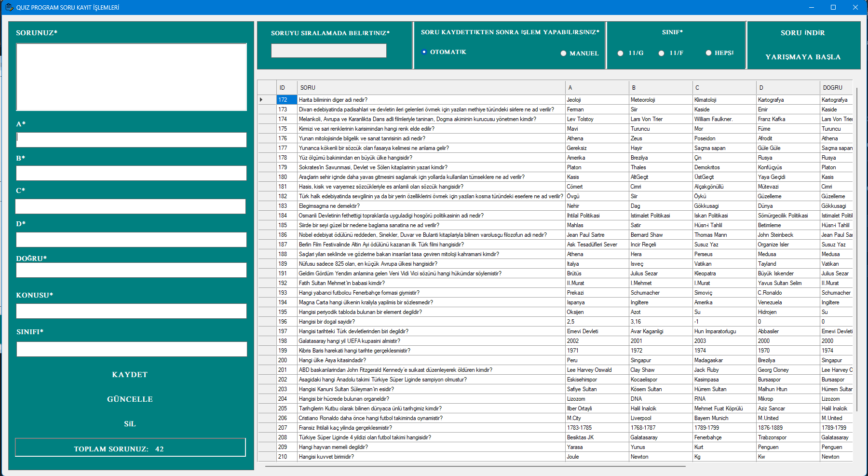Click the 'C.Ronaldo' answer cell

click(x=788, y=293)
